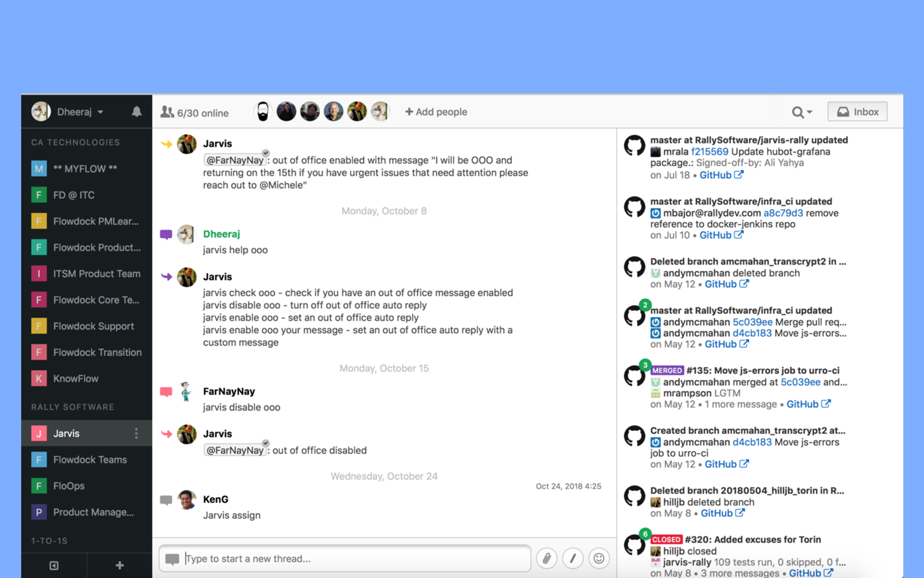Image resolution: width=924 pixels, height=578 pixels.
Task: Click the paperclip attach file icon
Action: (x=547, y=558)
